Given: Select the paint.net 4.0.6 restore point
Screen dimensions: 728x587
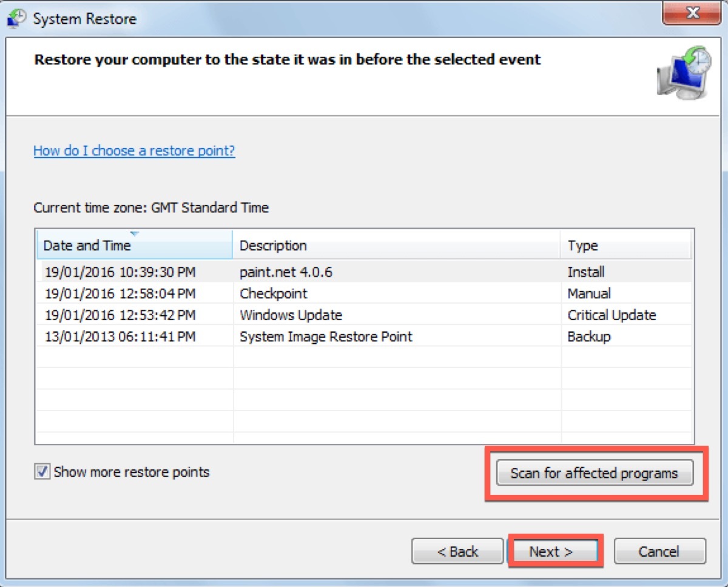Looking at the screenshot, I should (x=286, y=272).
